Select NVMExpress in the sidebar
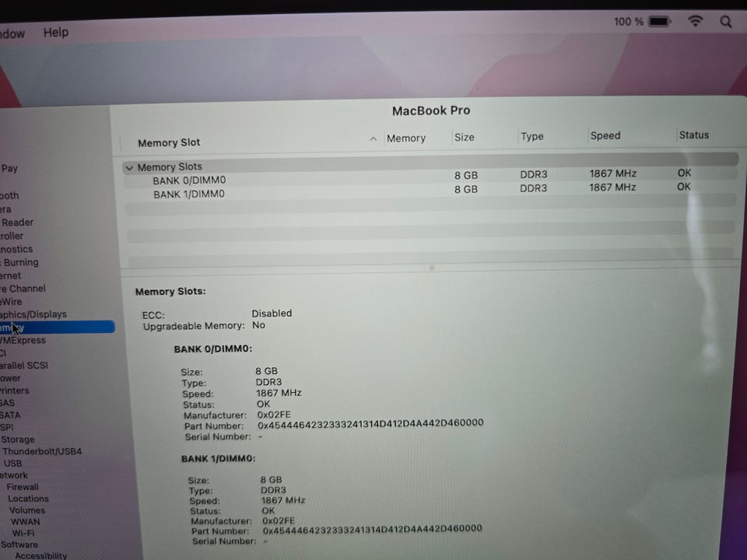The image size is (747, 560). point(23,340)
